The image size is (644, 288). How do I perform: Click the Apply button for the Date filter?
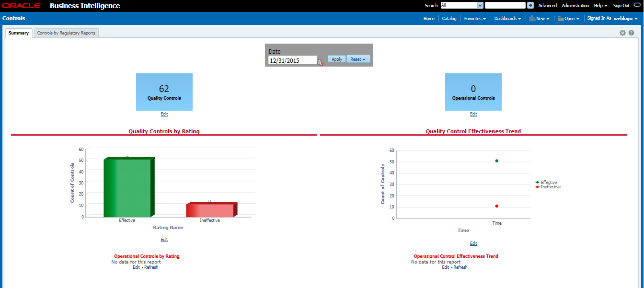click(336, 59)
